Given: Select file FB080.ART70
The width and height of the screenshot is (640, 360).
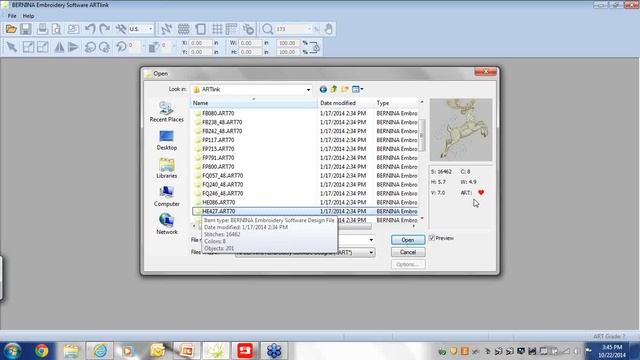Looking at the screenshot, I should coord(218,113).
